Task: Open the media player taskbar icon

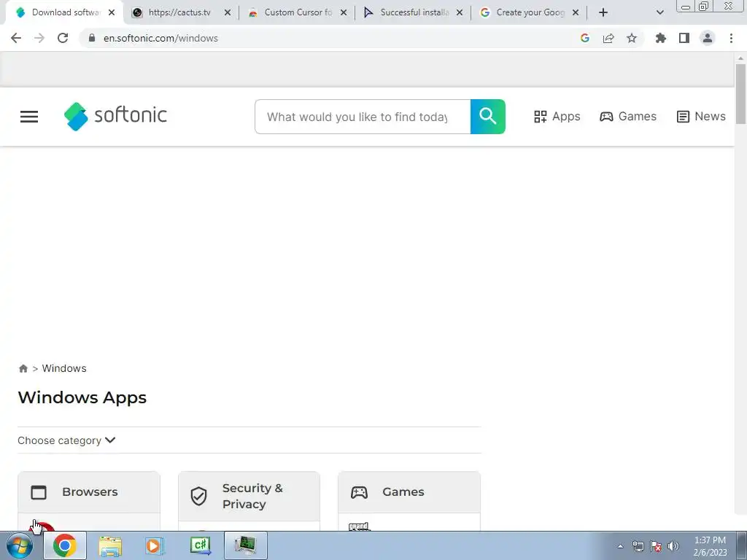Action: 155,545
